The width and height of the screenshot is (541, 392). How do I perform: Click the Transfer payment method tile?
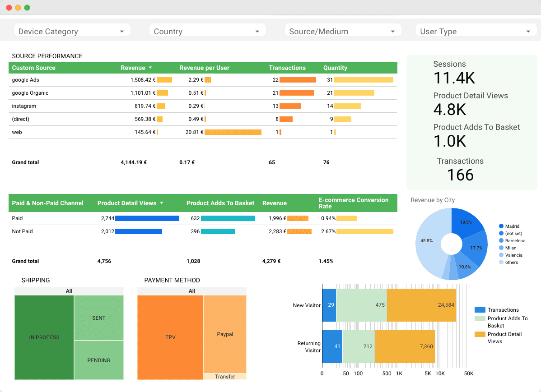coord(225,377)
